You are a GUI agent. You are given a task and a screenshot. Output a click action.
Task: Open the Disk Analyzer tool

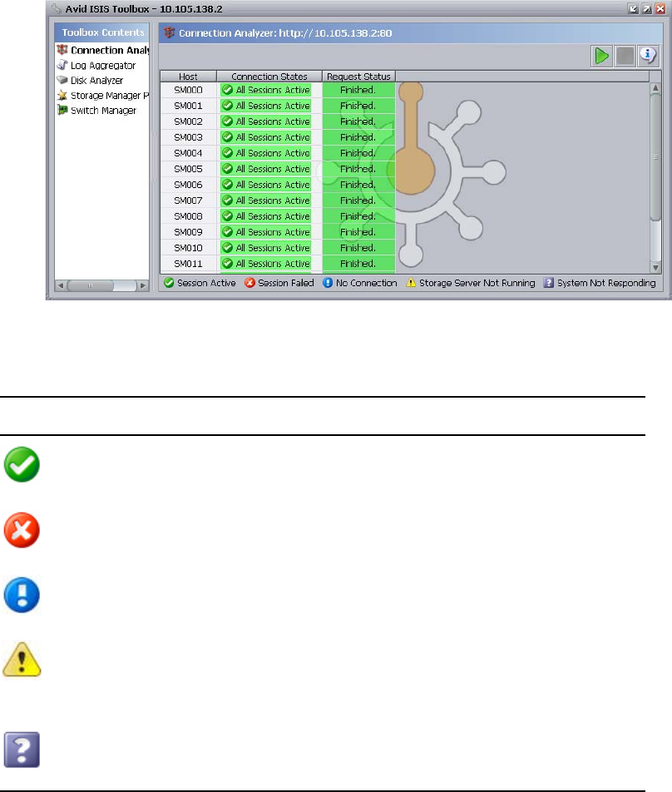[90, 81]
